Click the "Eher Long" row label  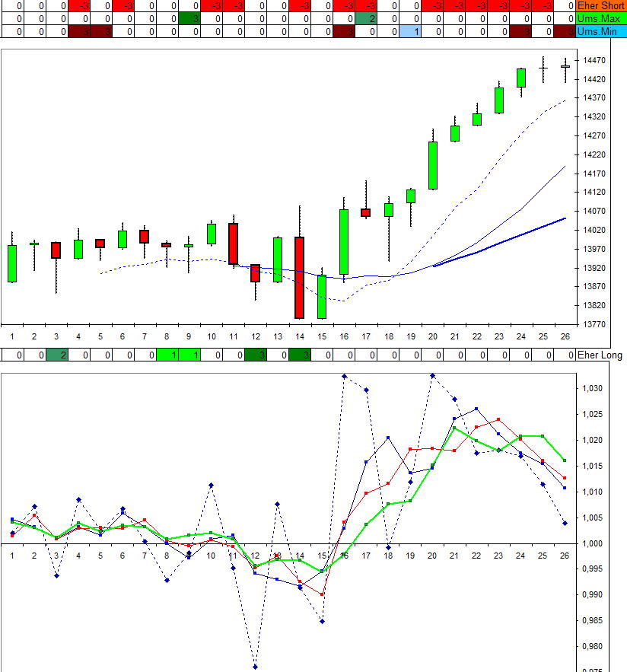[x=600, y=355]
